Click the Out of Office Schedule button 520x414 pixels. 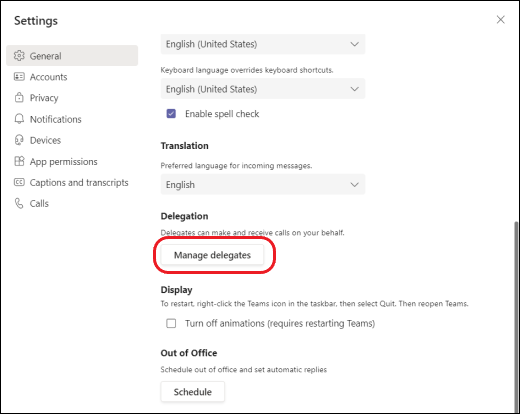(192, 392)
